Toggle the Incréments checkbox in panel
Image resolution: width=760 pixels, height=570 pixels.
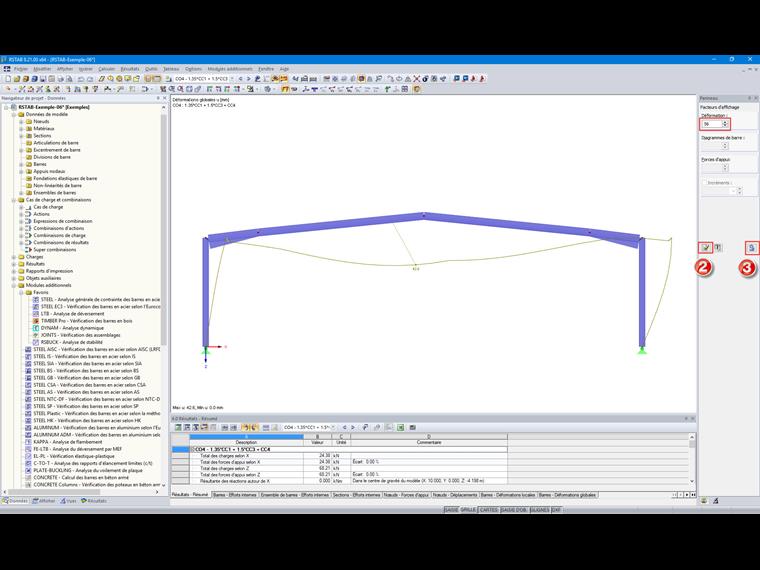tap(705, 183)
